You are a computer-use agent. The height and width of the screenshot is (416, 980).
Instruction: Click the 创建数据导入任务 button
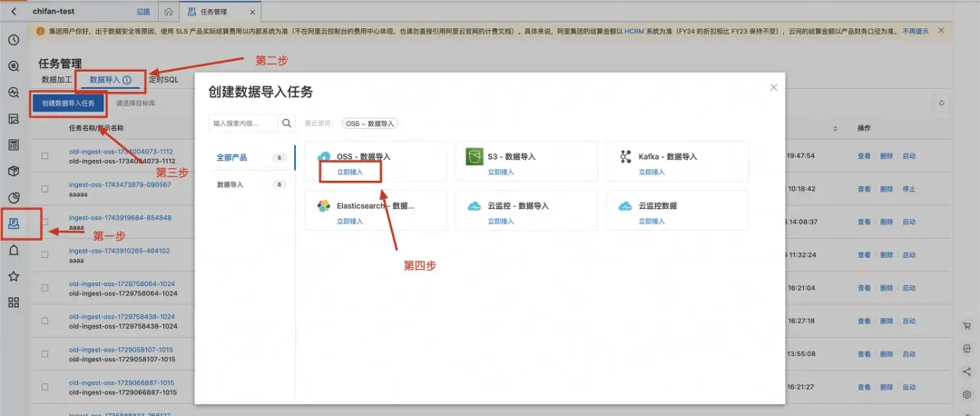pyautogui.click(x=68, y=104)
